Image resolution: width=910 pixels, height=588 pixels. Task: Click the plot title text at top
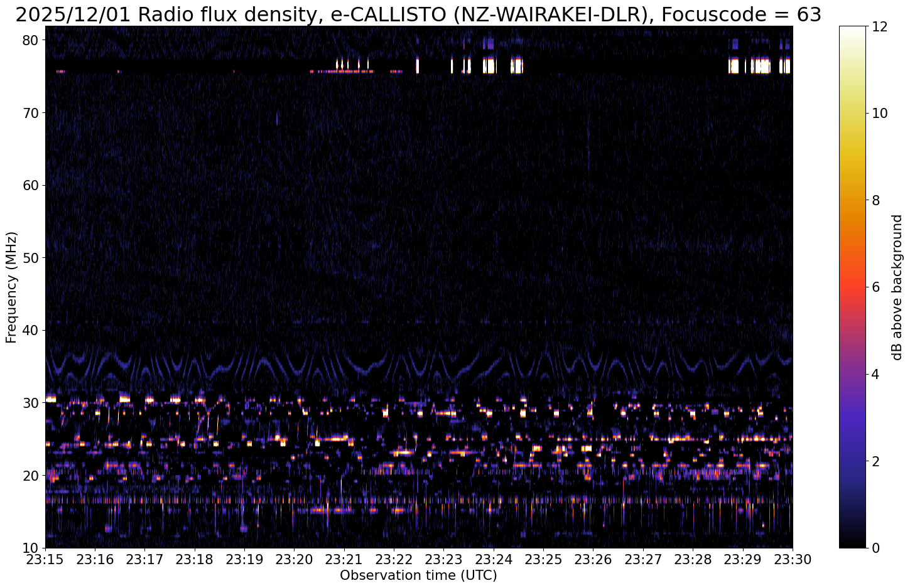(418, 14)
